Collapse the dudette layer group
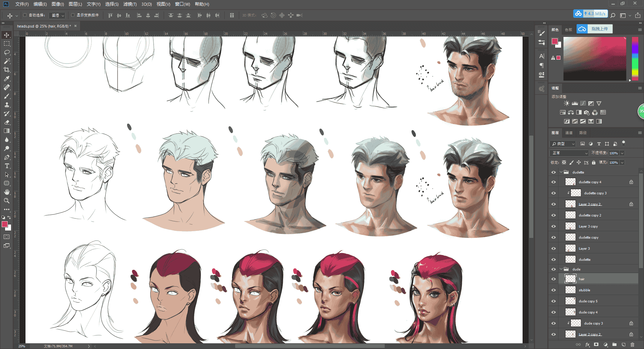The width and height of the screenshot is (644, 349). click(561, 172)
